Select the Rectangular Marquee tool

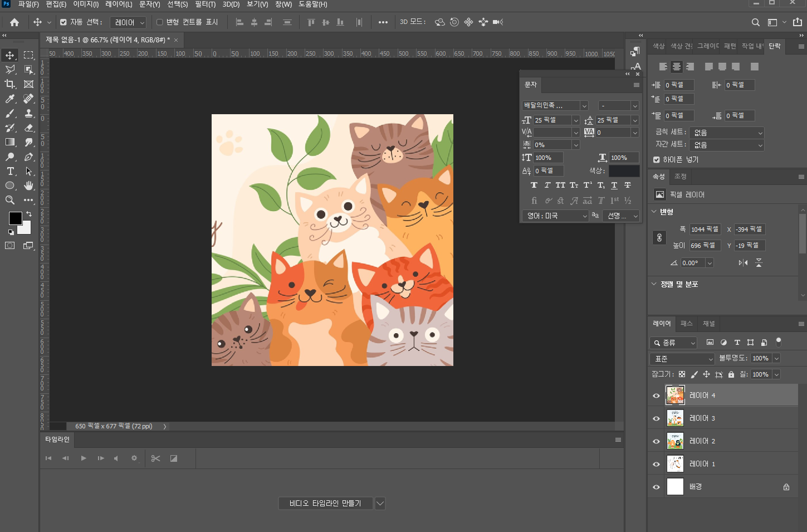[x=29, y=55]
